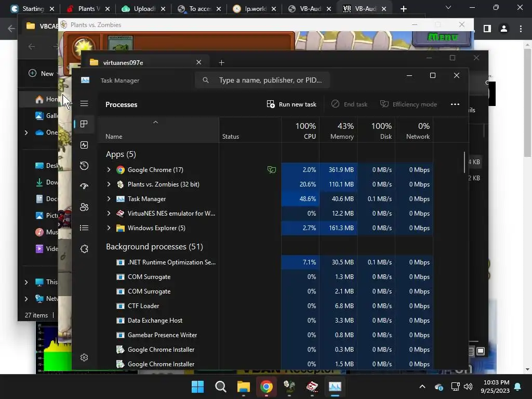Click VirtuaNES icon in process list

[121, 214]
